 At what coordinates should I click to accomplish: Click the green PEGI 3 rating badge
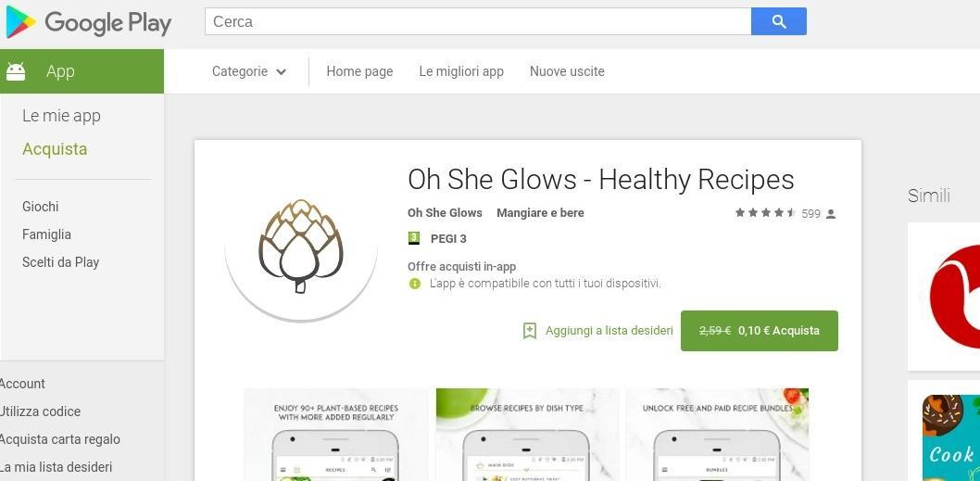414,238
